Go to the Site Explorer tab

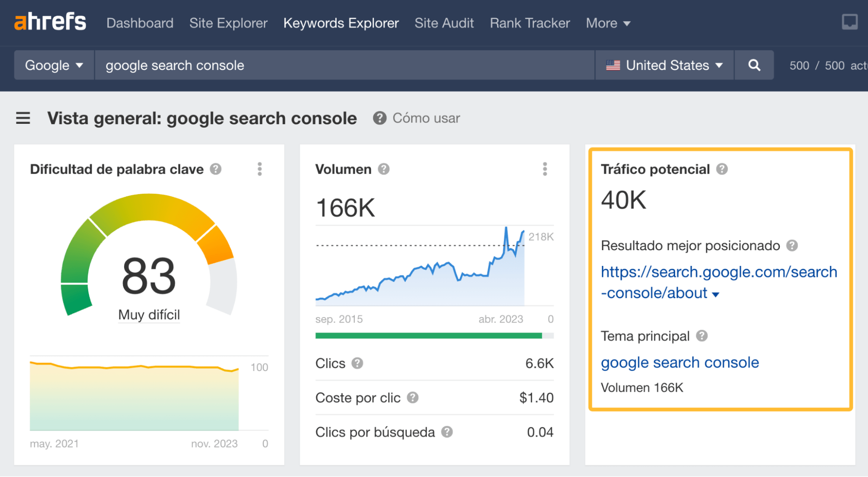tap(228, 23)
